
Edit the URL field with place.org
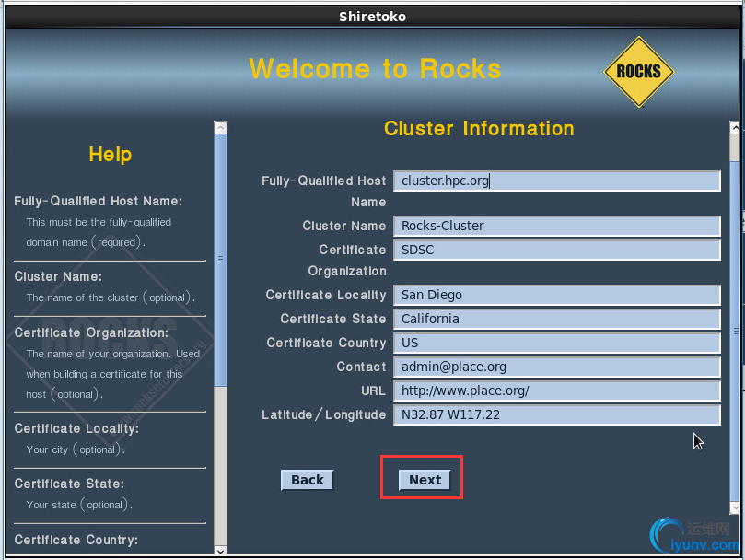click(x=557, y=391)
